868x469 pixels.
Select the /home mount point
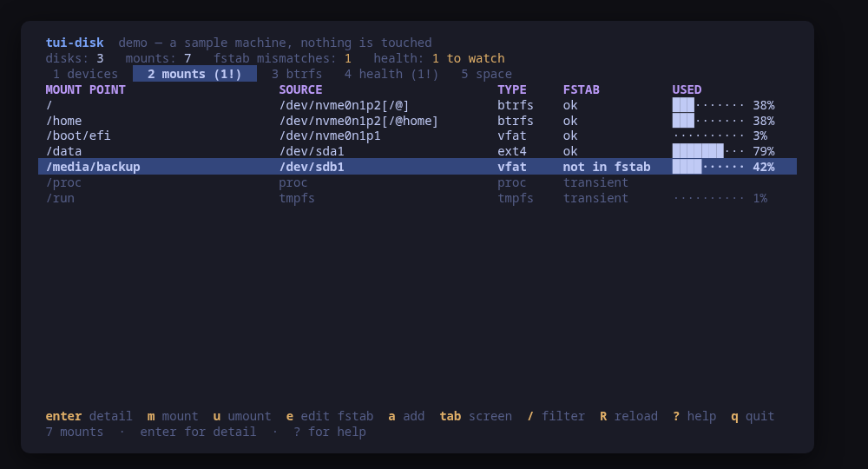point(418,121)
